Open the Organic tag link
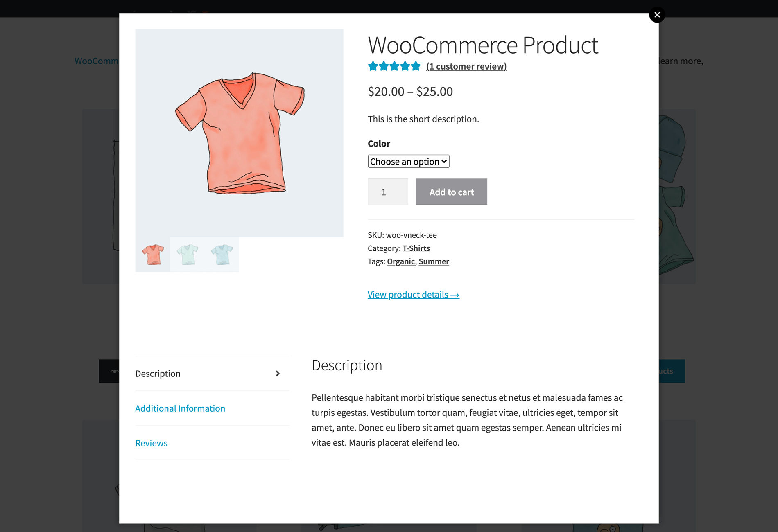The height and width of the screenshot is (532, 778). (400, 261)
